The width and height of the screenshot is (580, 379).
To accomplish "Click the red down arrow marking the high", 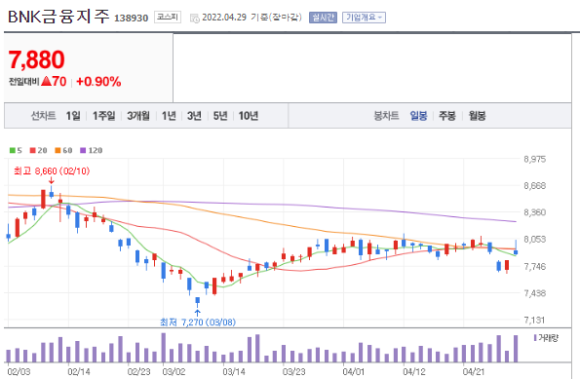I will (x=51, y=180).
